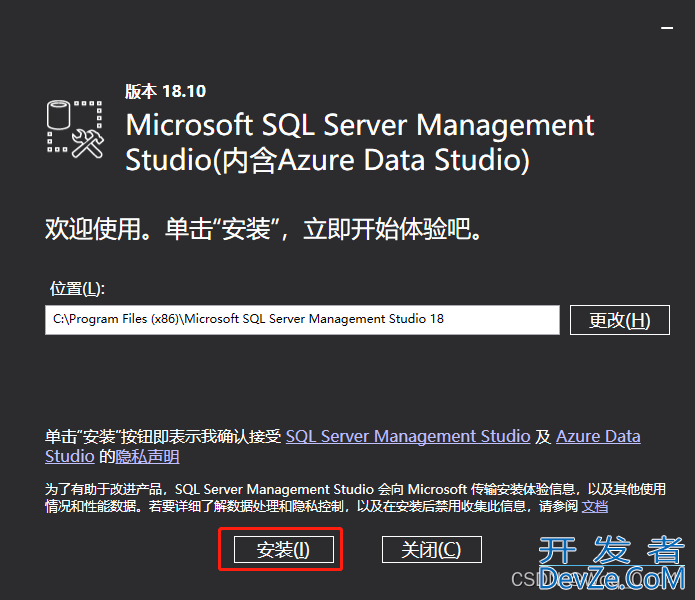
Task: Click the Change (更改) location button
Action: tap(620, 320)
